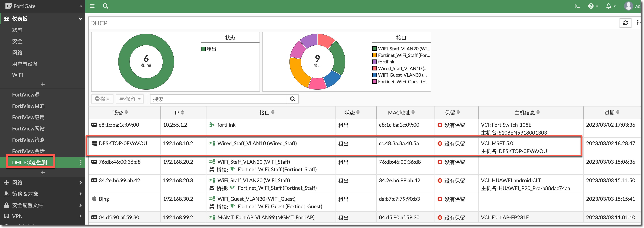Open the CLI console icon
The width and height of the screenshot is (644, 228).
pos(577,6)
